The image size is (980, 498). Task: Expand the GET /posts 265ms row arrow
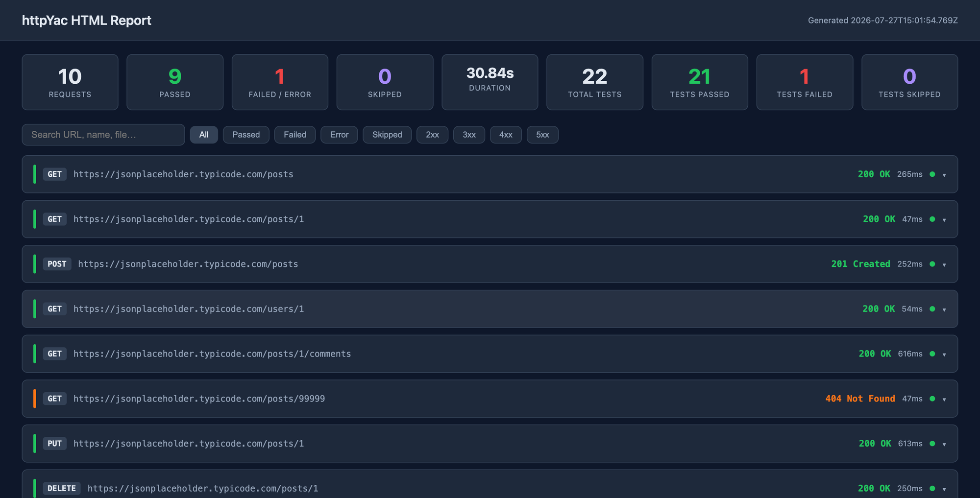pyautogui.click(x=944, y=175)
